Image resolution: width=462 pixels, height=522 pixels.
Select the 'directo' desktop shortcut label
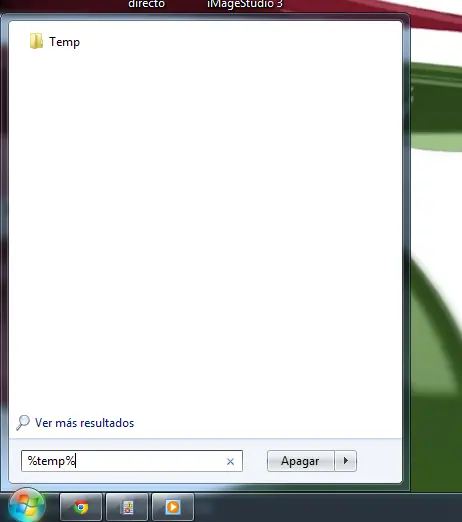146,4
